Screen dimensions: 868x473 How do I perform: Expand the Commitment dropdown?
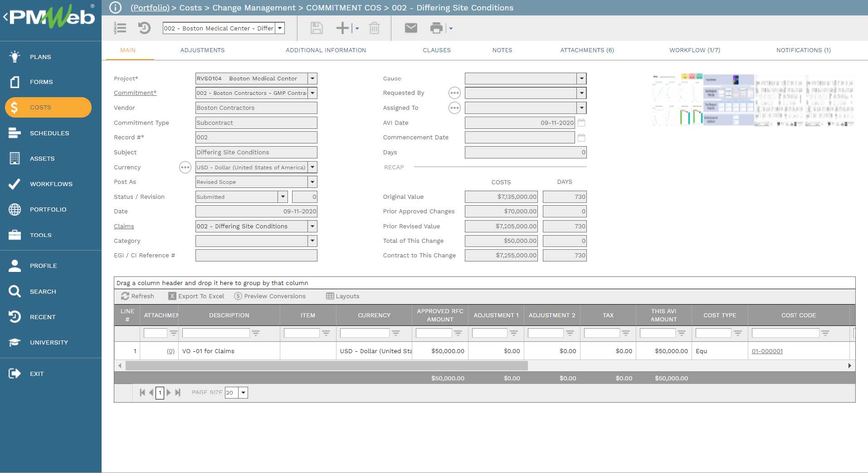click(312, 93)
